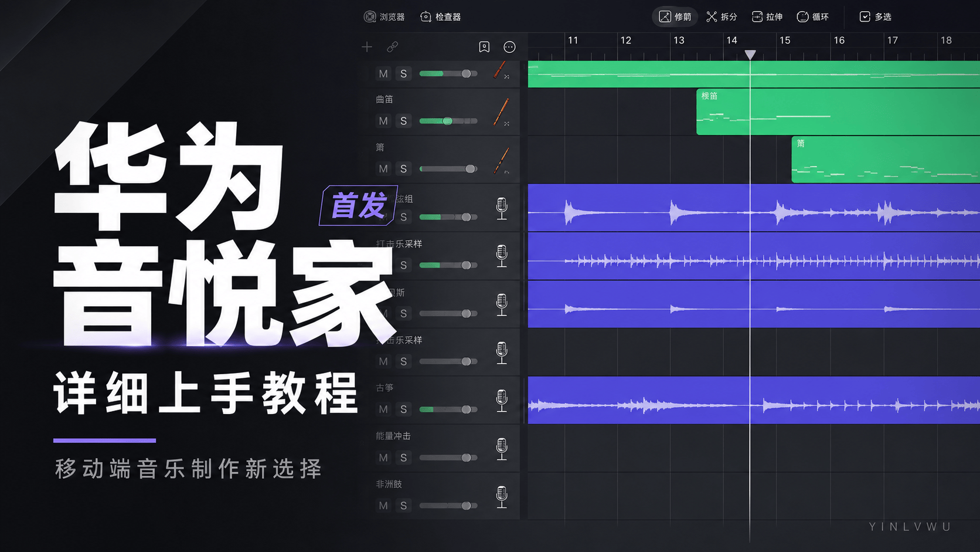Solo the 贝斯 track
The height and width of the screenshot is (552, 980).
(403, 313)
